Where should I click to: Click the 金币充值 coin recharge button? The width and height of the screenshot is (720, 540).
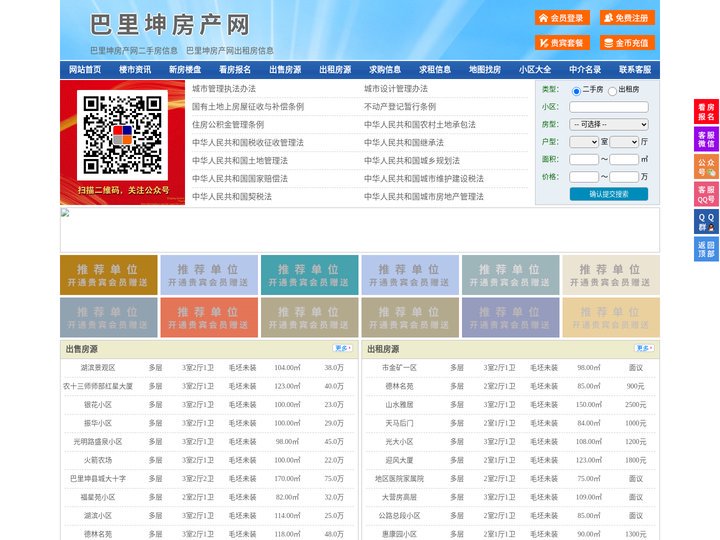point(627,43)
